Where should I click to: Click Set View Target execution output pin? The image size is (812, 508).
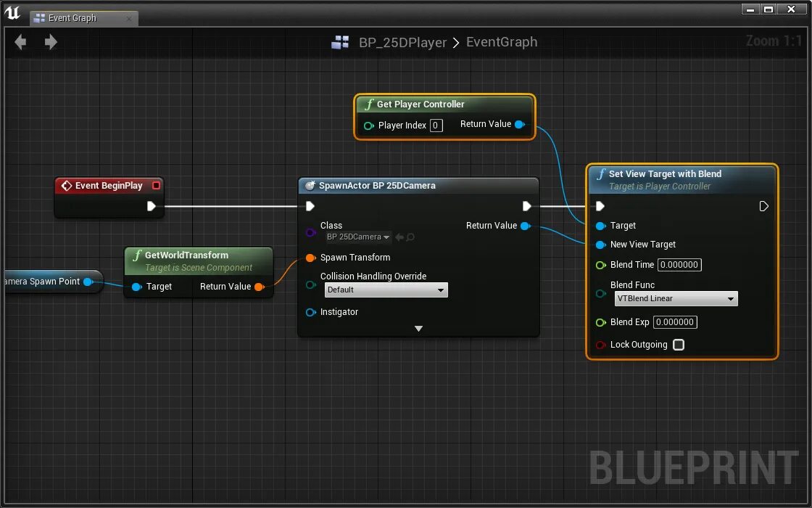coord(763,206)
